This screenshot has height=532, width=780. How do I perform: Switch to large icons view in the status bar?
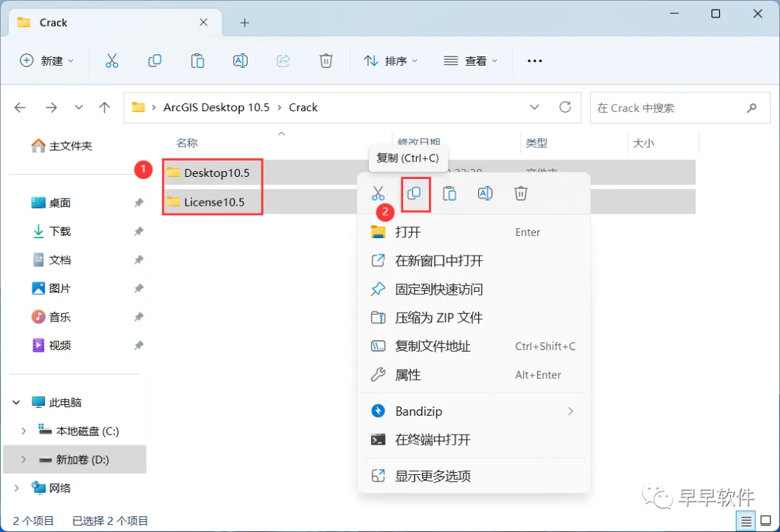click(x=766, y=521)
